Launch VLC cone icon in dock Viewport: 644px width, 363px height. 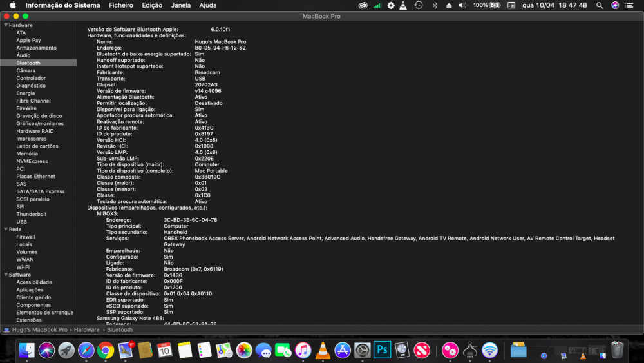click(x=323, y=350)
